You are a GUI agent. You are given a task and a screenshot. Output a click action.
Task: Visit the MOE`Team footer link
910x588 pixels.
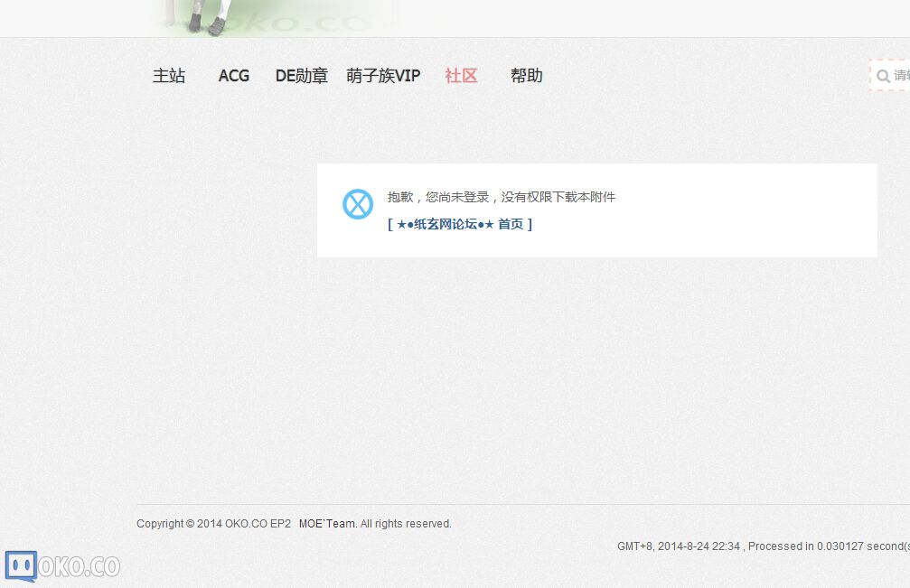(x=327, y=524)
